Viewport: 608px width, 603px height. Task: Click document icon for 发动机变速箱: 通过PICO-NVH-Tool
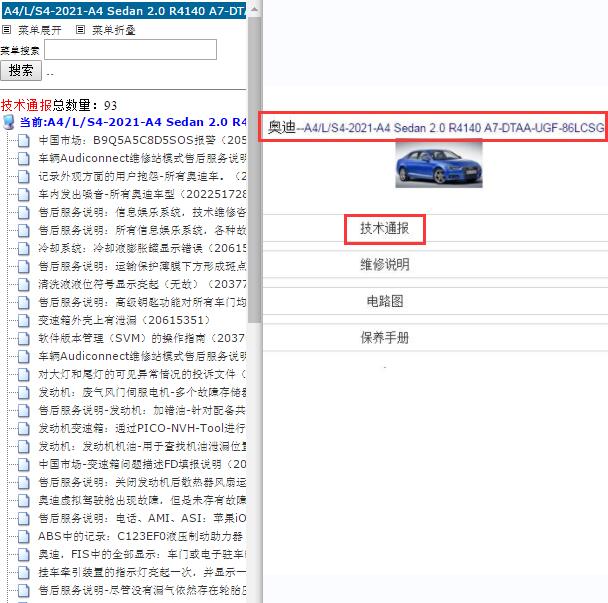tap(24, 428)
